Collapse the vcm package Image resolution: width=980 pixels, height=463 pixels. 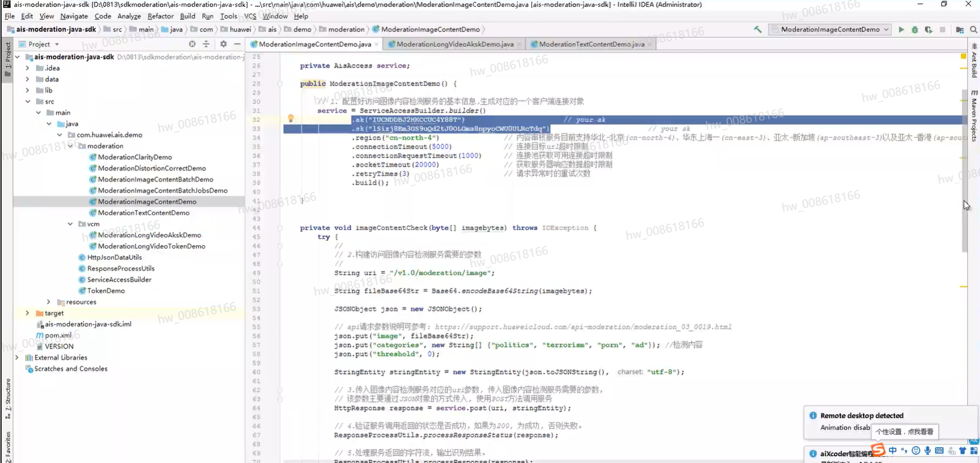point(70,224)
